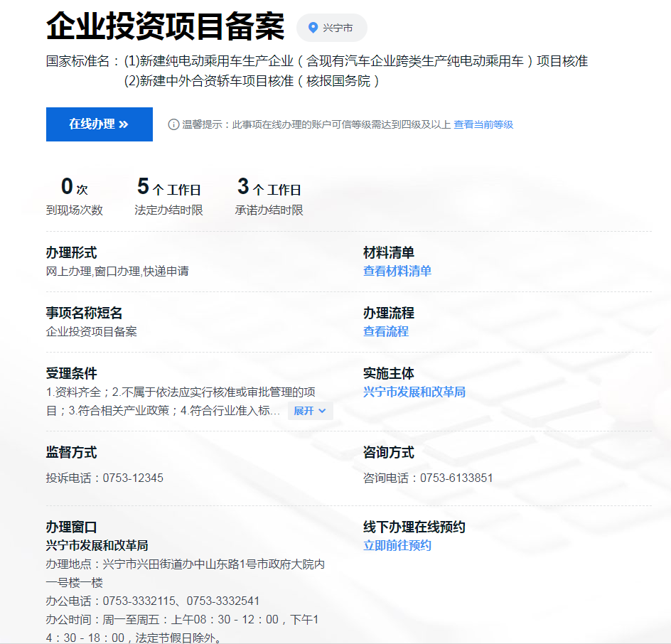This screenshot has width=671, height=644.
Task: Select the 法定办结时限 5个工作日 stat
Action: (x=168, y=196)
